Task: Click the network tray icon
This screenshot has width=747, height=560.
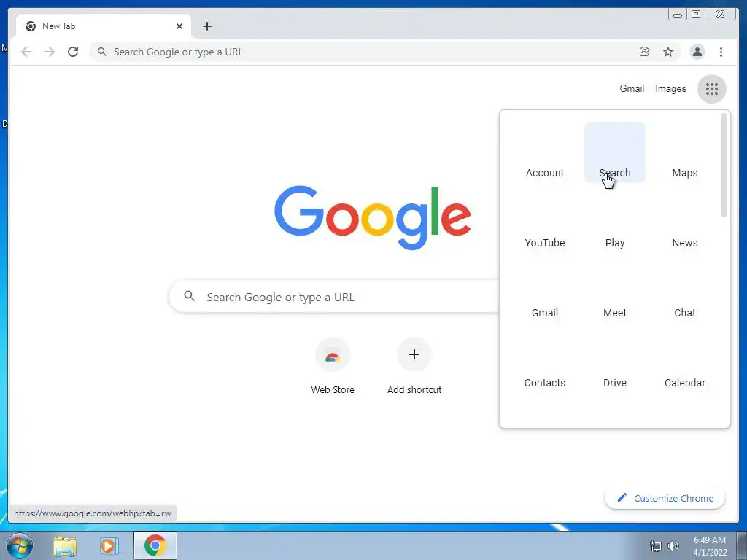Action: coord(656,546)
